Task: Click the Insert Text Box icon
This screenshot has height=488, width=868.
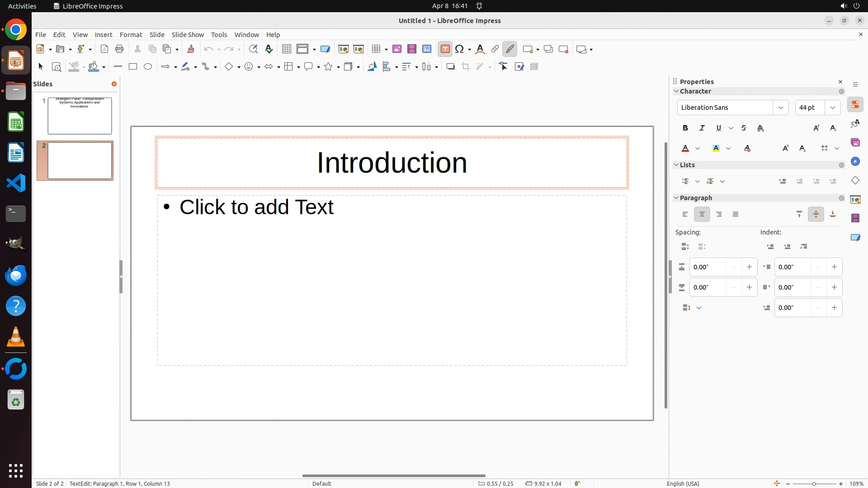Action: click(445, 49)
